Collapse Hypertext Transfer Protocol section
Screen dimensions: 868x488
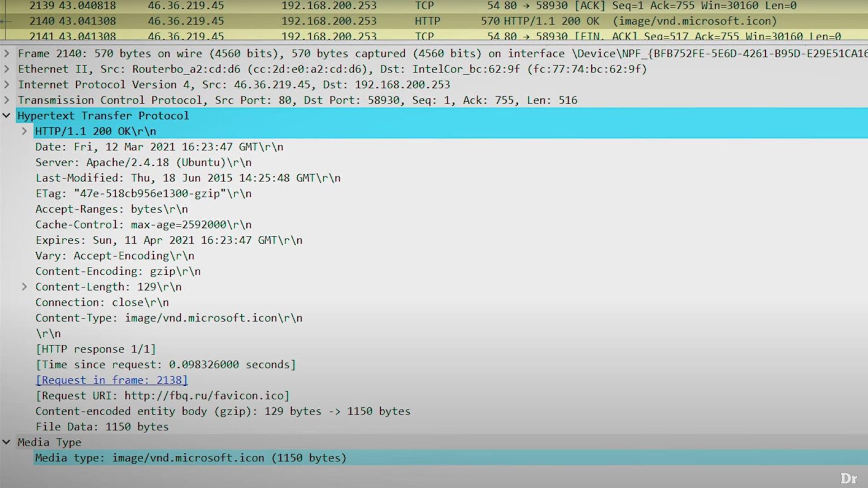point(7,115)
